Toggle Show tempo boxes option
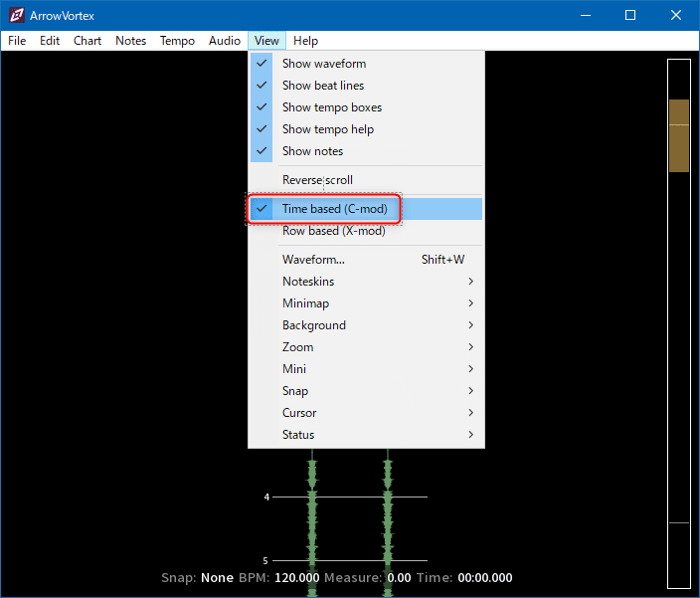The image size is (700, 598). point(366,107)
